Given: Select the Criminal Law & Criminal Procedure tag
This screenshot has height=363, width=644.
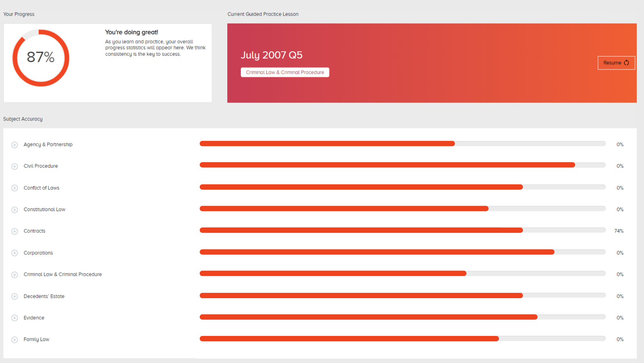Looking at the screenshot, I should 285,72.
